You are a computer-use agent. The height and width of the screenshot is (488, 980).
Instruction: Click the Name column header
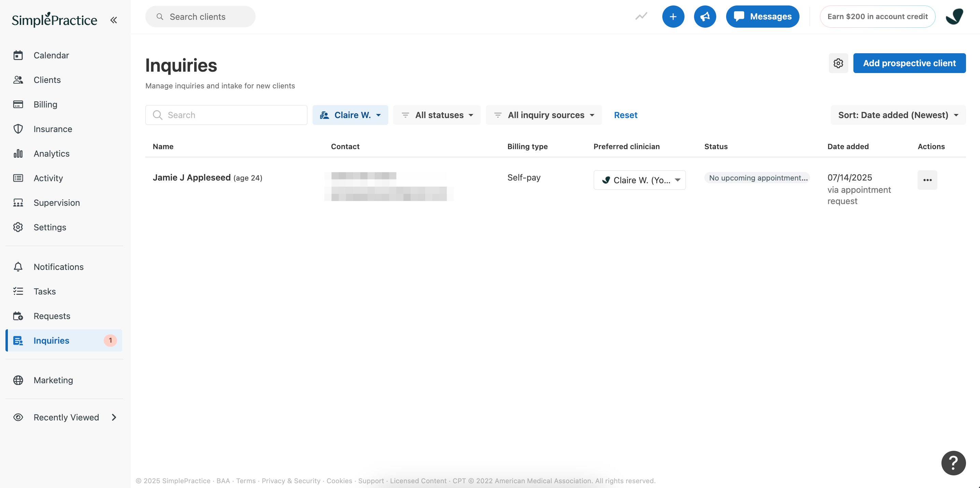163,146
